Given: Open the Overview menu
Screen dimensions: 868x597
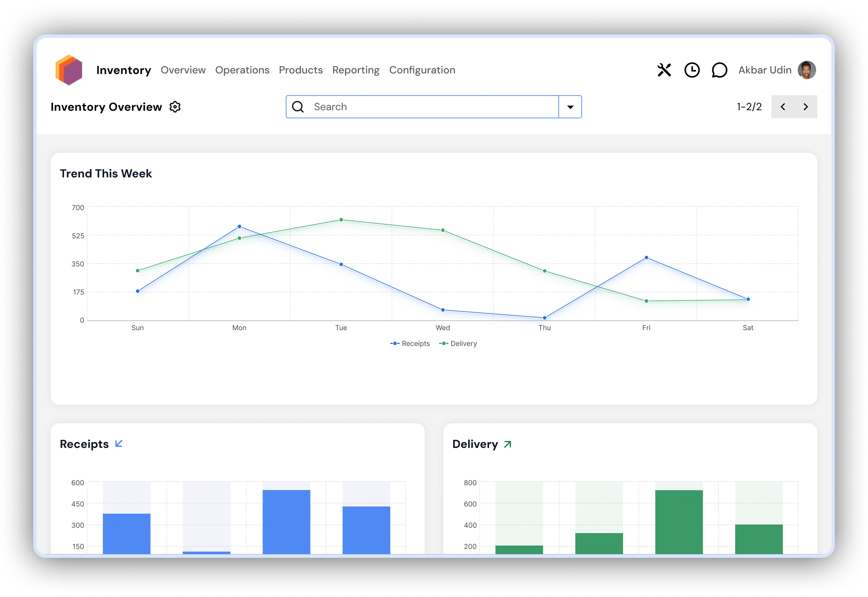Looking at the screenshot, I should pos(183,70).
